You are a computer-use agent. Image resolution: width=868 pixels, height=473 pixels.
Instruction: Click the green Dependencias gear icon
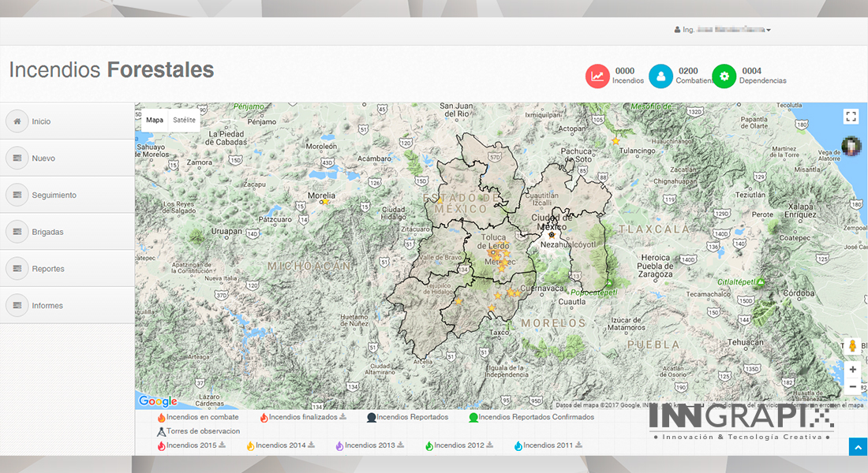tap(724, 76)
